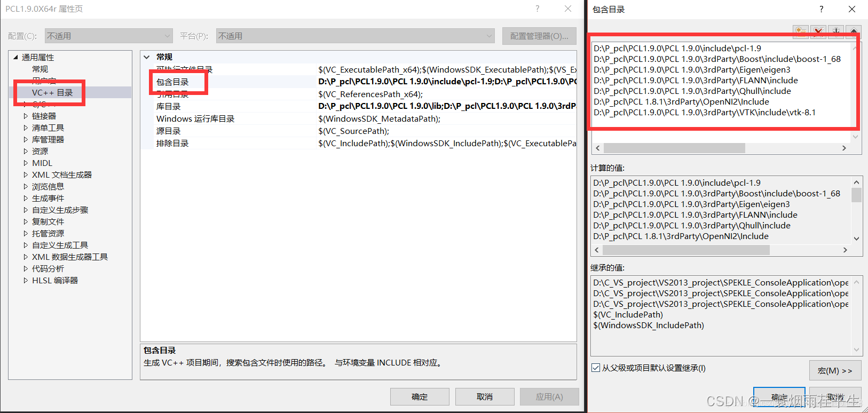Select the 库目录 property row
Screen dimensions: 868x413
pyautogui.click(x=359, y=106)
